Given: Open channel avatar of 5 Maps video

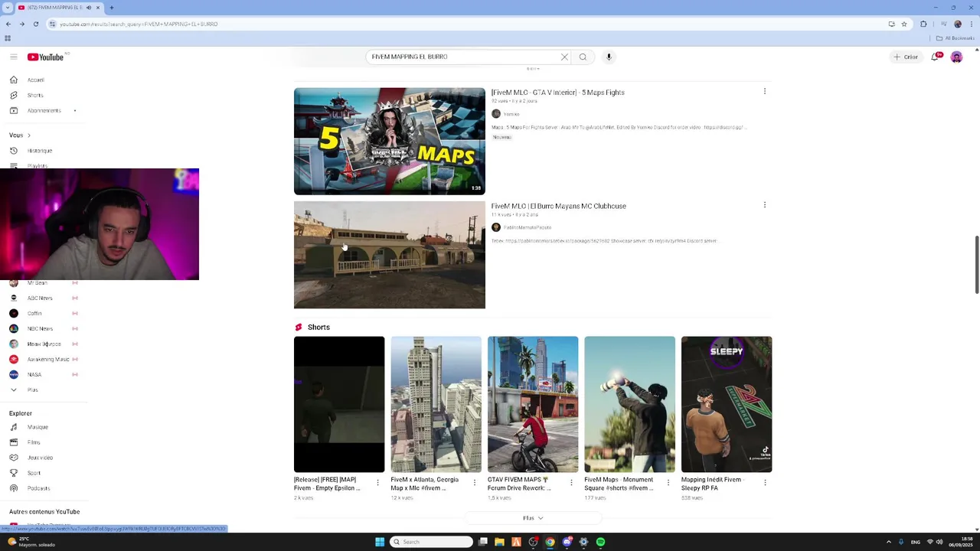Looking at the screenshot, I should [x=495, y=114].
